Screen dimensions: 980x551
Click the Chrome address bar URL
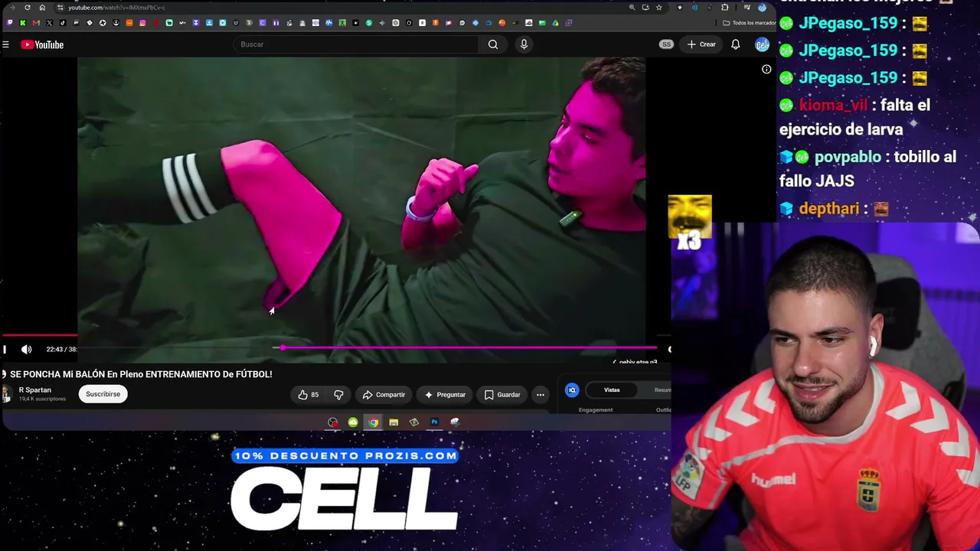point(116,8)
